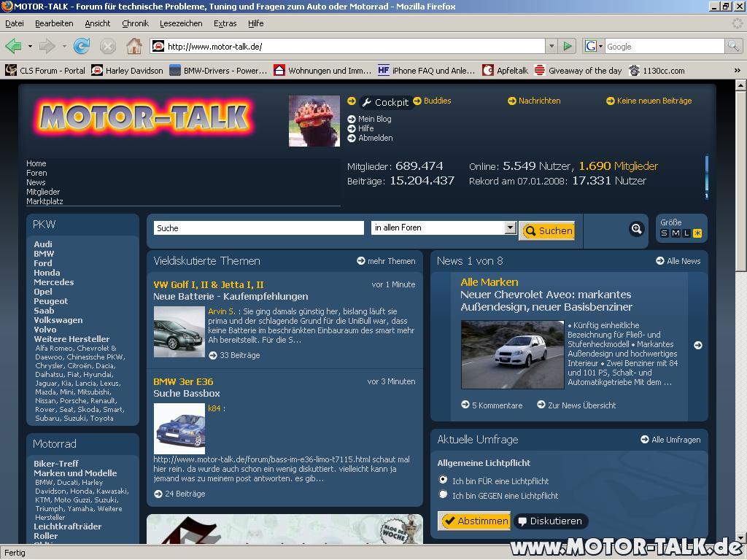The height and width of the screenshot is (560, 747).
Task: Open the Chronik menu
Action: (x=135, y=23)
